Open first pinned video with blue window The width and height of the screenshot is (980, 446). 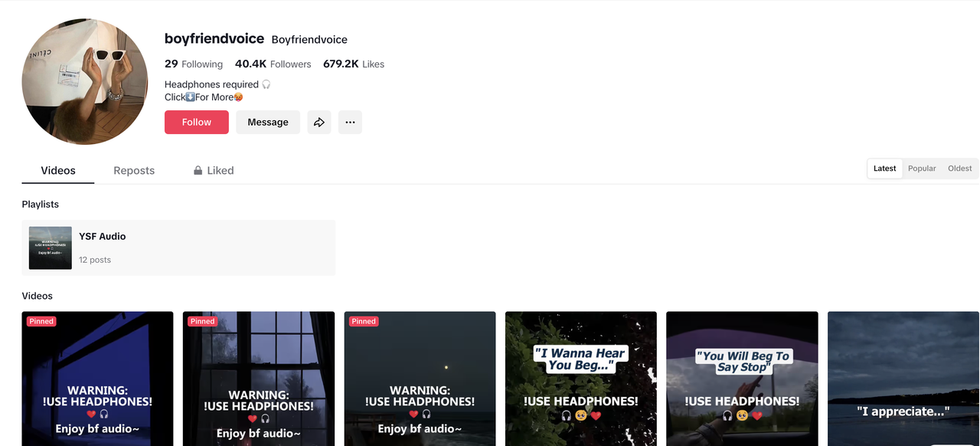coord(98,379)
